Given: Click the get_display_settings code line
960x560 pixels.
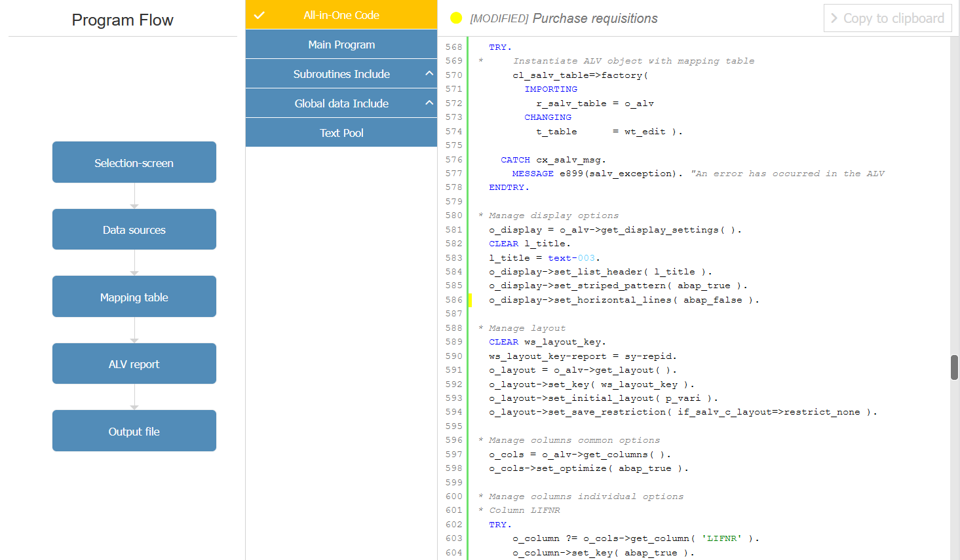Looking at the screenshot, I should tap(615, 230).
